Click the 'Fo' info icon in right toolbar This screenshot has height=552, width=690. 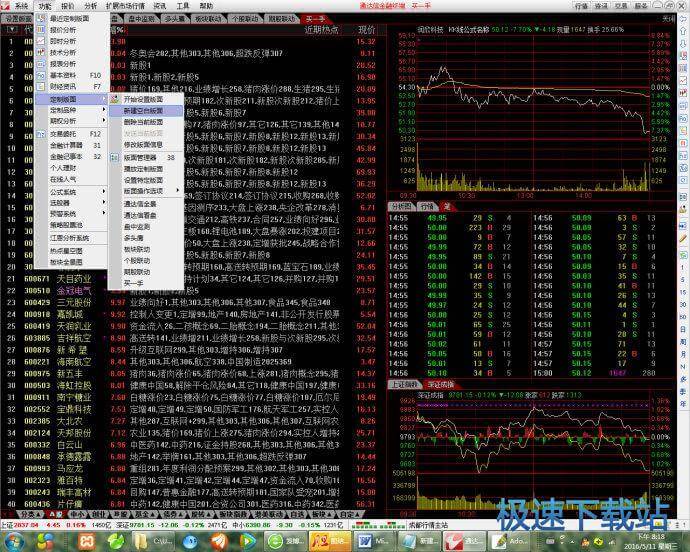683,118
